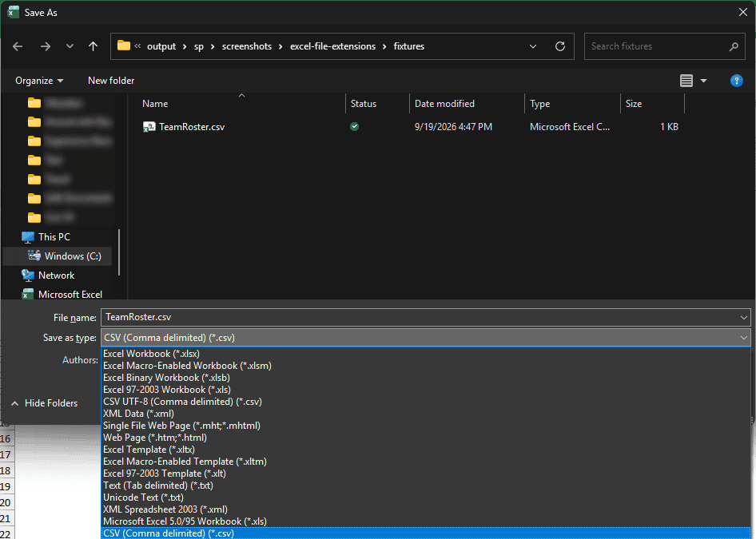This screenshot has width=756, height=539.
Task: Choose XML Spreadsheet 2003 (*.xml)
Action: 426,509
